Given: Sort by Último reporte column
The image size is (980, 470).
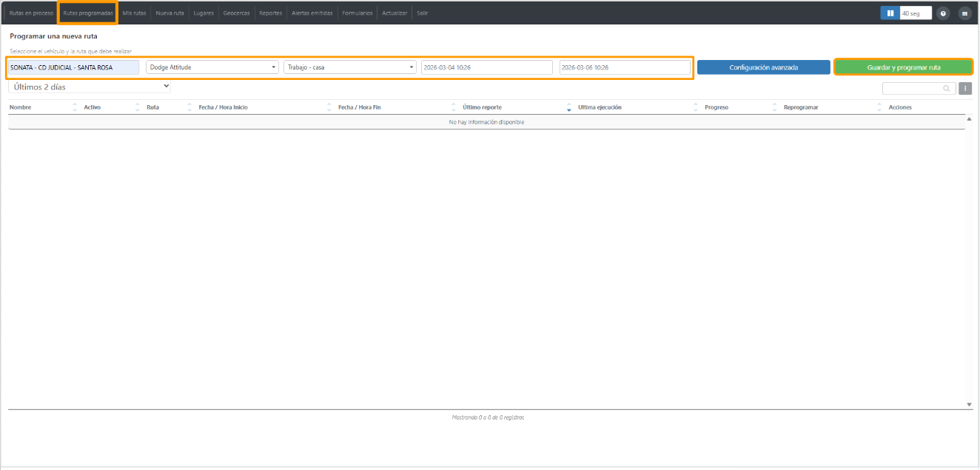Looking at the screenshot, I should (483, 107).
